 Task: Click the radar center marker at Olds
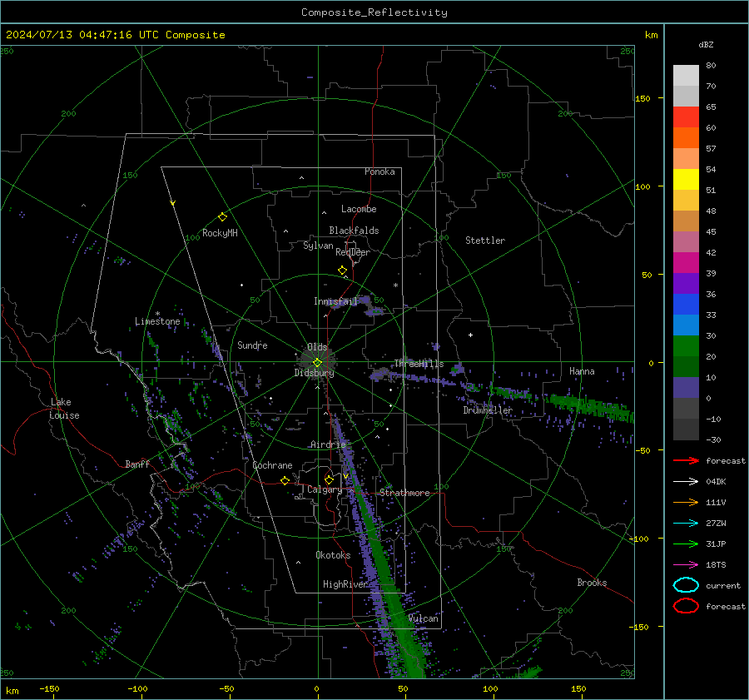pos(318,362)
